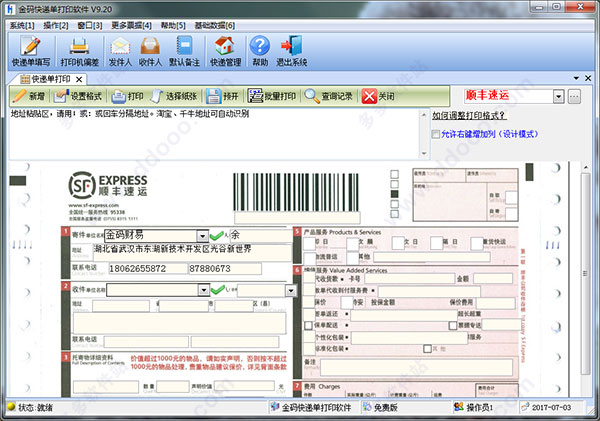The height and width of the screenshot is (421, 600).
Task: Open the 更多票据[4] menu
Action: (x=131, y=25)
